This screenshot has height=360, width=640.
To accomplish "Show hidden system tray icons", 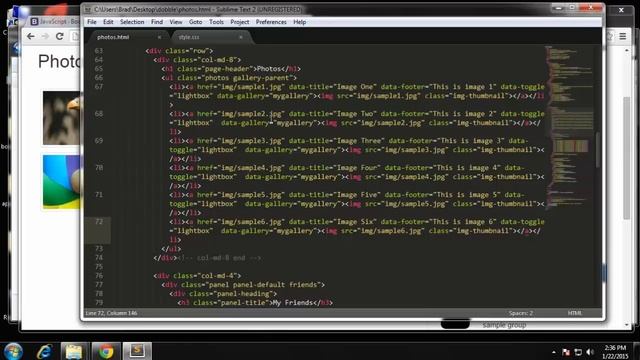I will coord(554,352).
